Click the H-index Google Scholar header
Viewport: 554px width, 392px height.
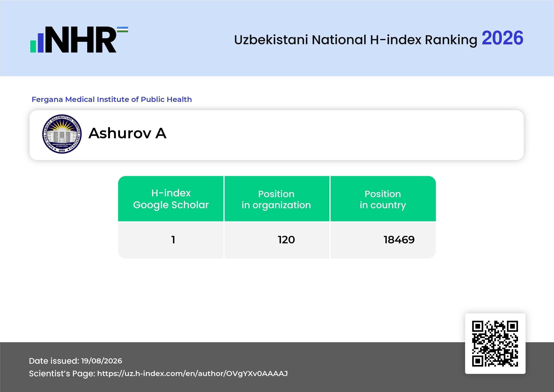(171, 199)
